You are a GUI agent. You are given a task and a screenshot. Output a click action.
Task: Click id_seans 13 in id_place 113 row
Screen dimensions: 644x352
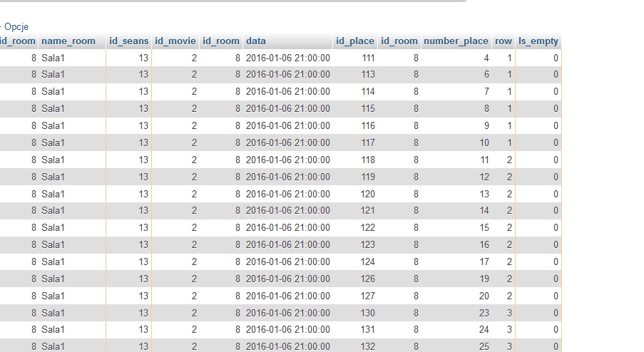pyautogui.click(x=143, y=75)
